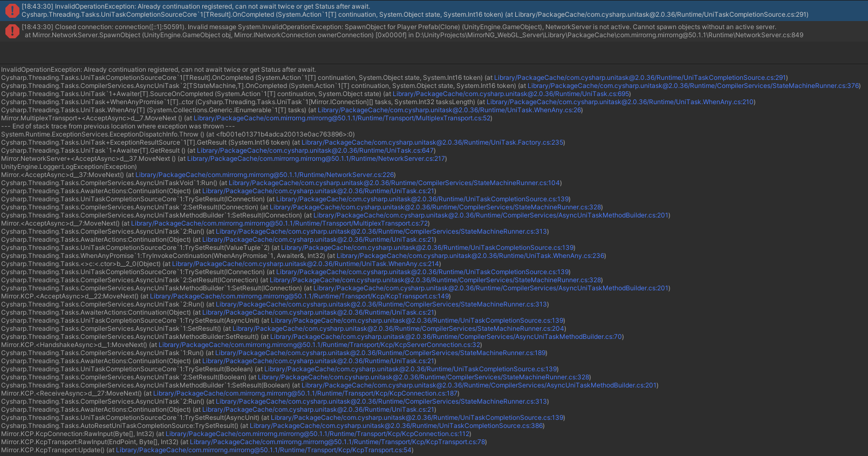Open the UniTaskCompletionSource.cs:386 link
The image size is (868, 456).
[x=397, y=426]
